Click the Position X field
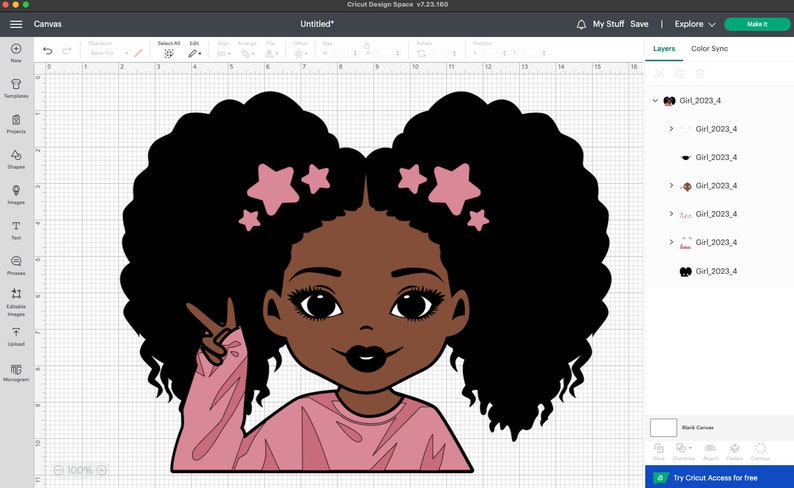This screenshot has width=794, height=488. pos(493,53)
